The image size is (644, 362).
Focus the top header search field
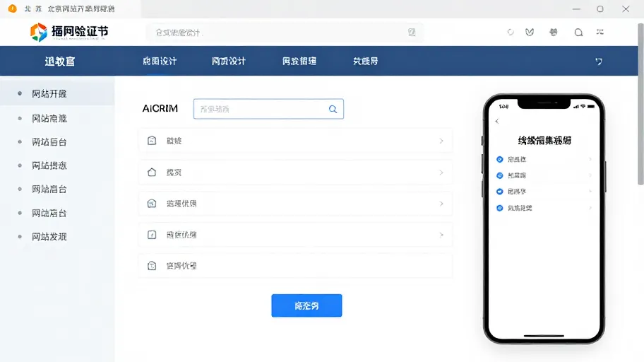(x=284, y=33)
